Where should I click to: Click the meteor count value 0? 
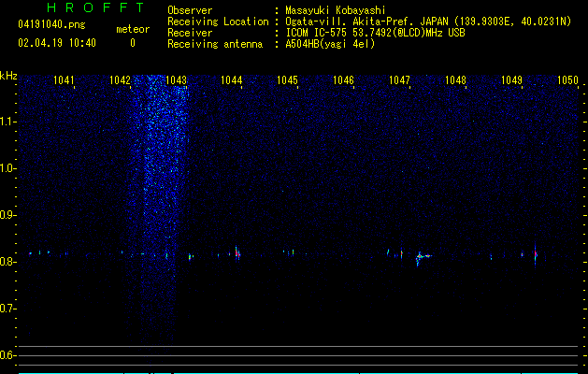(133, 43)
